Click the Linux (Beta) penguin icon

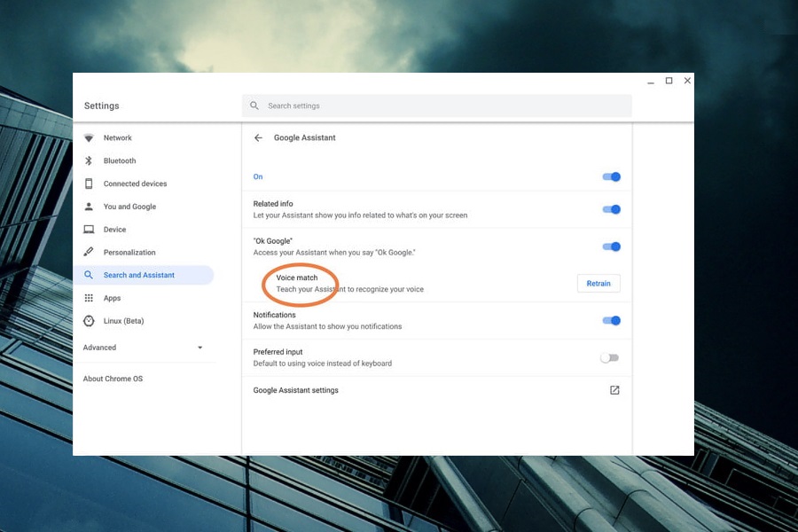[89, 321]
